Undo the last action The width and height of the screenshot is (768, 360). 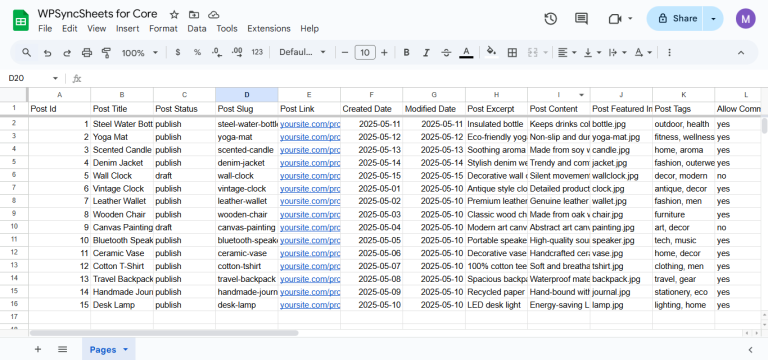[47, 52]
